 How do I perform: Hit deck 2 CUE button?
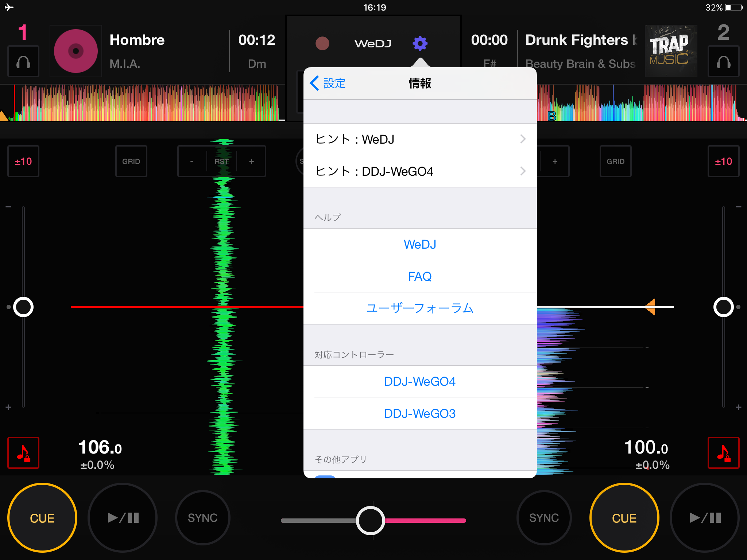624,518
